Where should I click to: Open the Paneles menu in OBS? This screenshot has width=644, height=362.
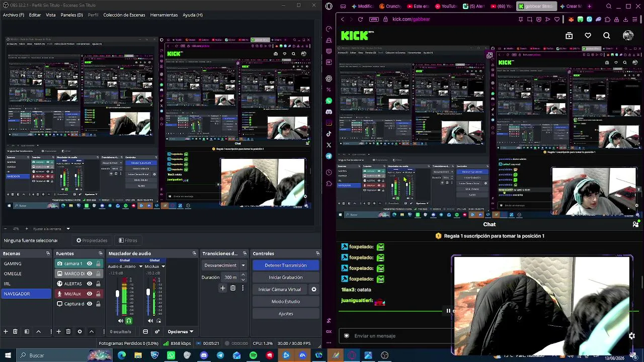72,15
